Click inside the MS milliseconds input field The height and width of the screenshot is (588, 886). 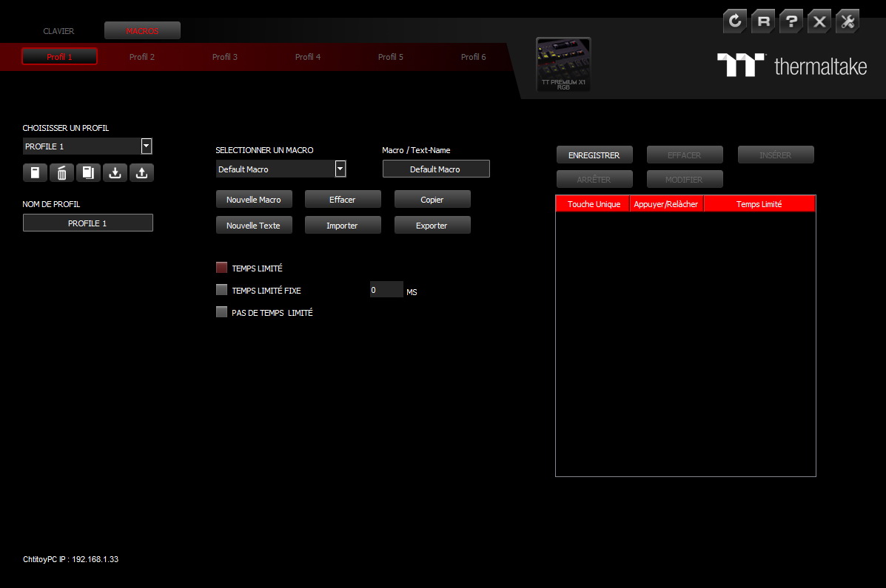coord(386,289)
